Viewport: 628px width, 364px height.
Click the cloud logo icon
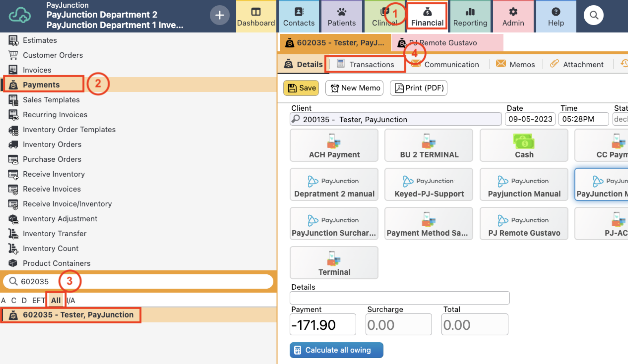point(20,15)
